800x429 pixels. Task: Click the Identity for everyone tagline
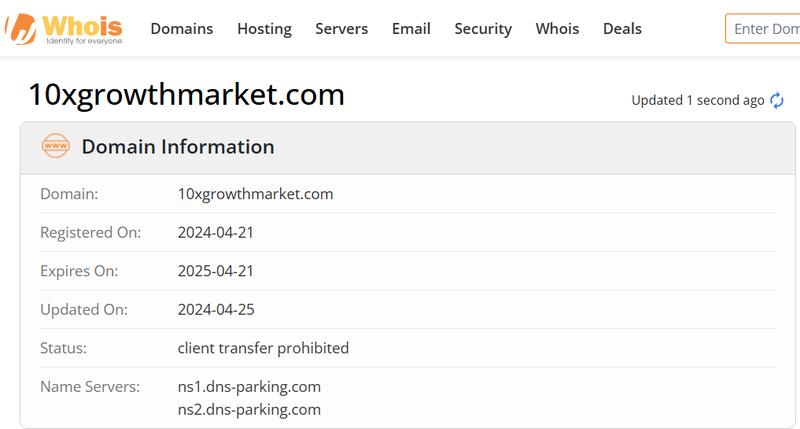tap(84, 41)
